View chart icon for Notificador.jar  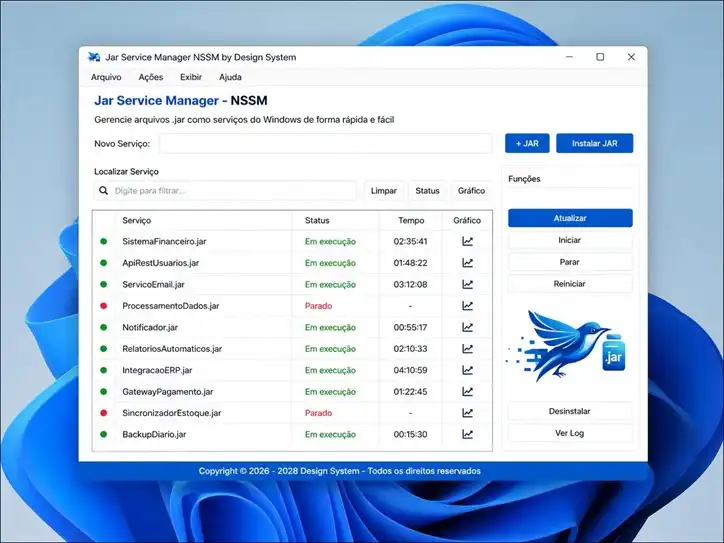(x=467, y=327)
